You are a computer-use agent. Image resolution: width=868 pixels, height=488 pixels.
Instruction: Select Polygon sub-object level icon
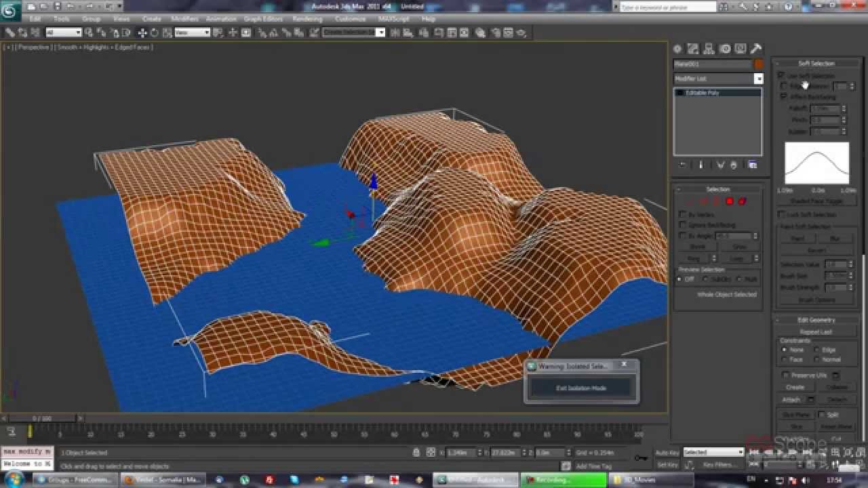point(730,201)
